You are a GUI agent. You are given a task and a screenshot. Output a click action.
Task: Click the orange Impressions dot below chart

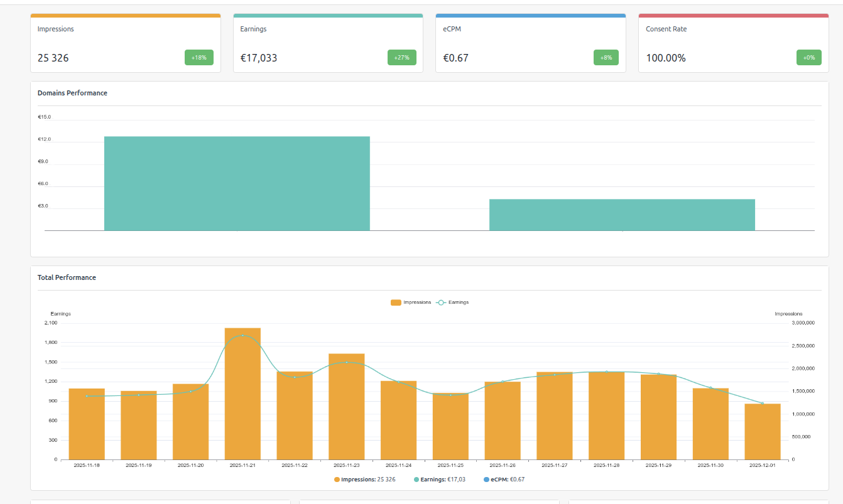337,480
